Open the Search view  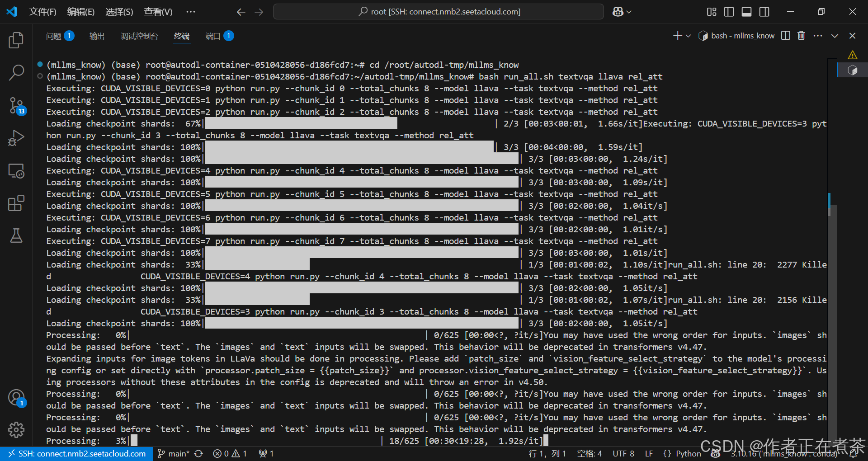pyautogui.click(x=16, y=72)
